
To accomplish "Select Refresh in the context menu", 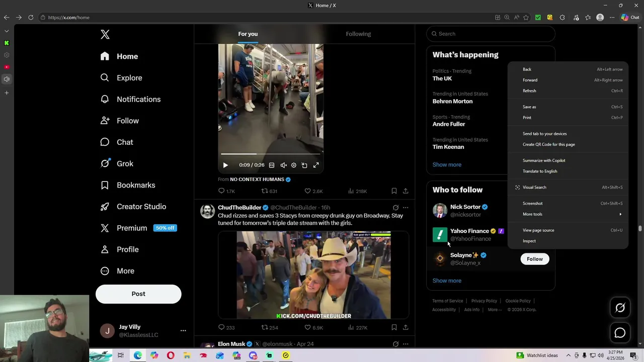I will click(x=568, y=91).
